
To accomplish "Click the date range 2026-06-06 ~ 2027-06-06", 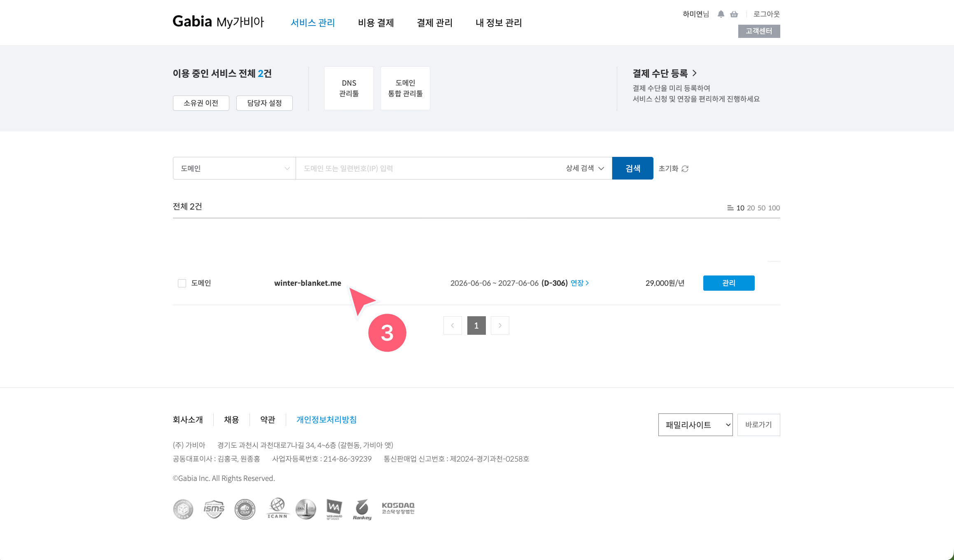I will [x=494, y=283].
